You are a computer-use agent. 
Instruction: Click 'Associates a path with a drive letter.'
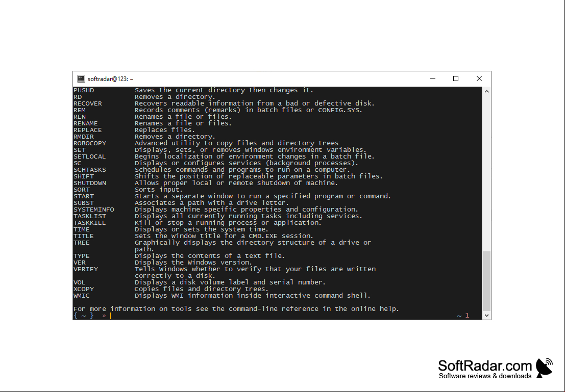click(x=211, y=203)
